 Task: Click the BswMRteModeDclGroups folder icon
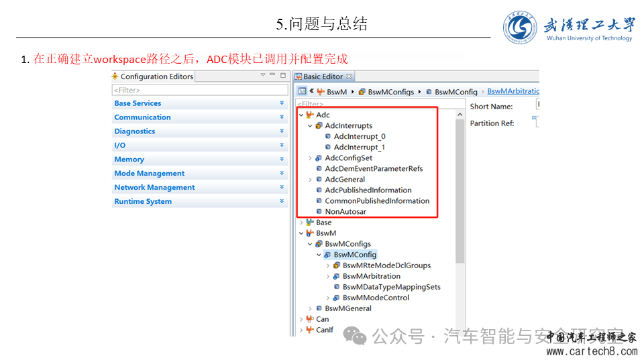(x=336, y=265)
